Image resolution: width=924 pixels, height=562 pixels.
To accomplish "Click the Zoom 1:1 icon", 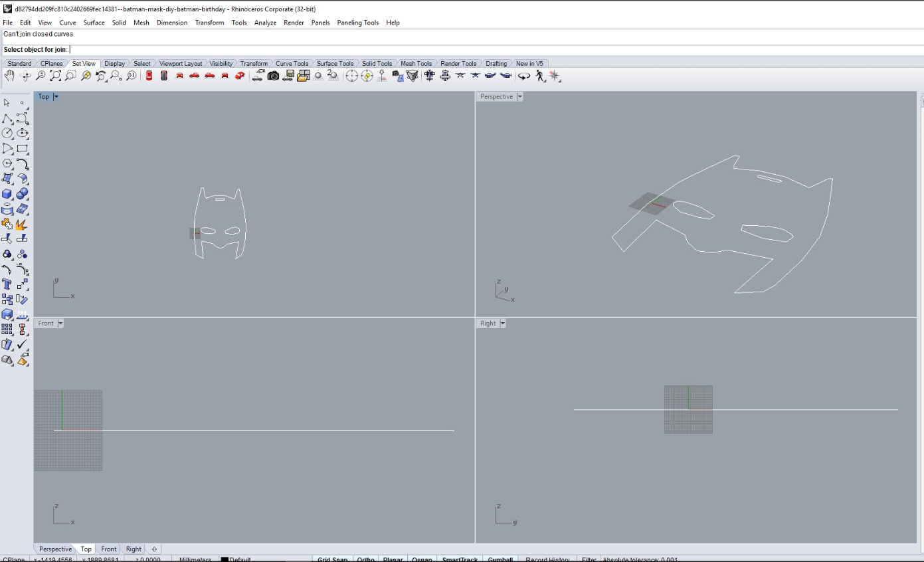I will [131, 76].
